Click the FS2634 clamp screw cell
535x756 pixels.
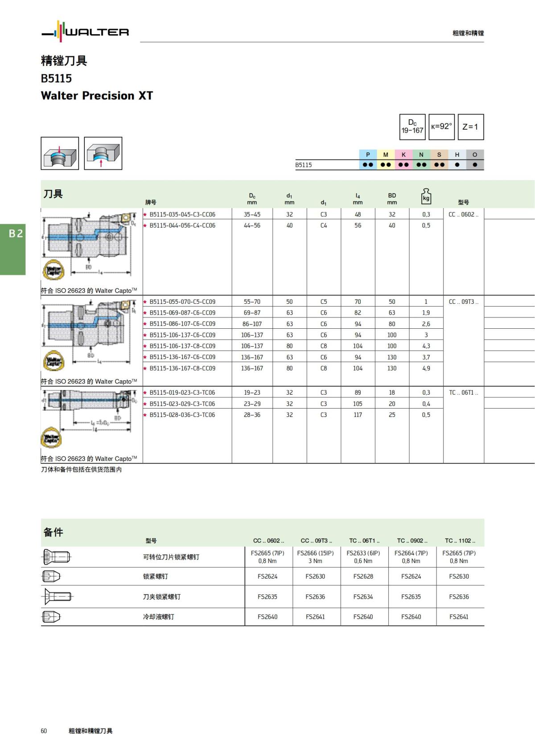(x=363, y=597)
